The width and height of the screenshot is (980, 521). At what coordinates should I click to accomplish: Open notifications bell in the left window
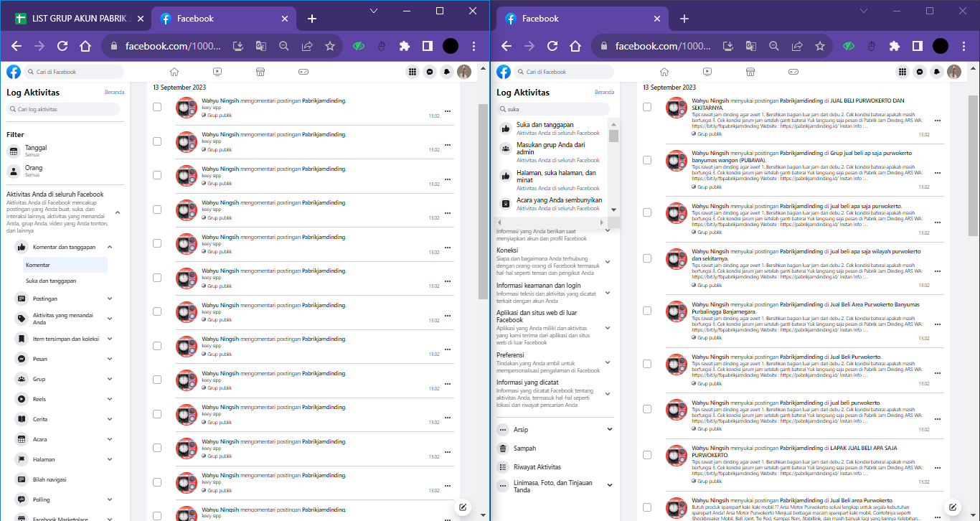[x=447, y=72]
